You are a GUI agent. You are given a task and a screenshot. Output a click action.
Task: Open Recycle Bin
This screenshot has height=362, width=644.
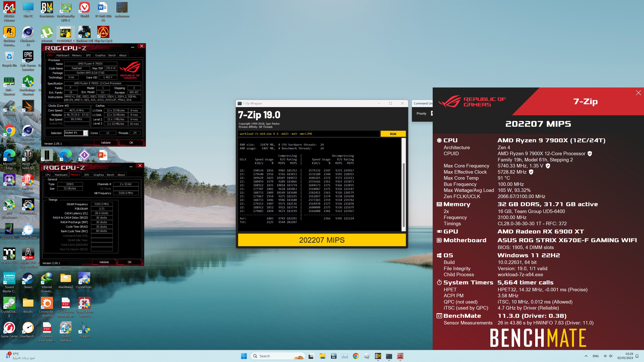[9, 59]
